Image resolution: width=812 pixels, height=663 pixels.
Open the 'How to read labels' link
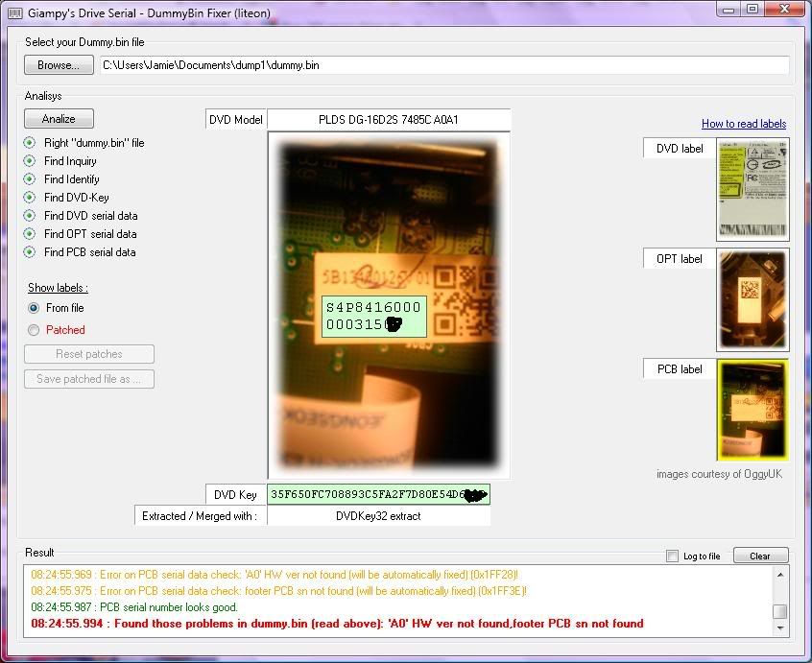point(743,124)
